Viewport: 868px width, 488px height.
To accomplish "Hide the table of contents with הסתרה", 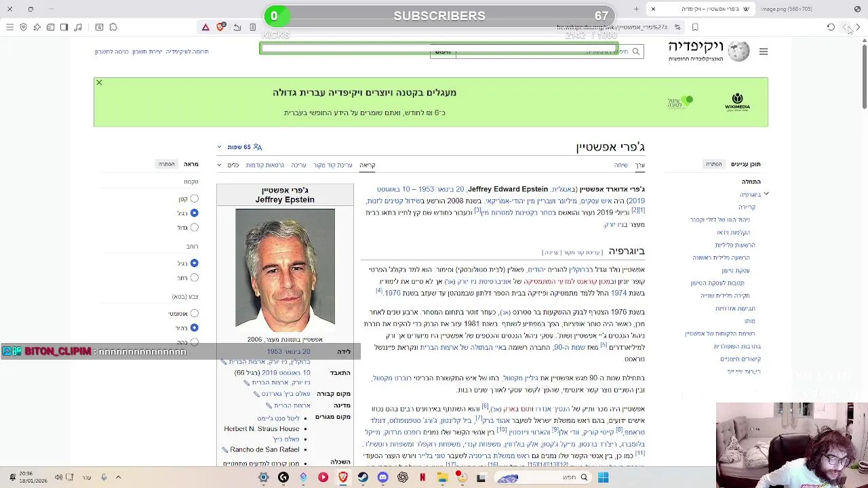I will (713, 164).
